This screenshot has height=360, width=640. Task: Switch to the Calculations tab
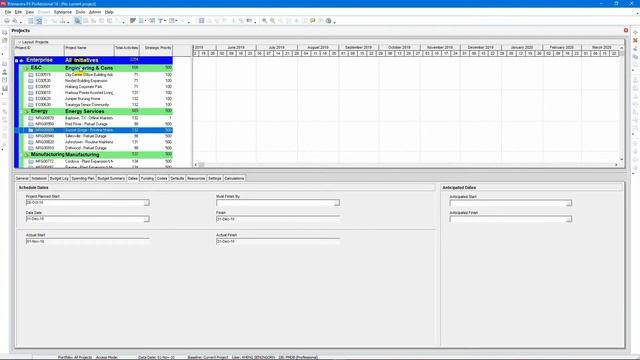(x=234, y=178)
